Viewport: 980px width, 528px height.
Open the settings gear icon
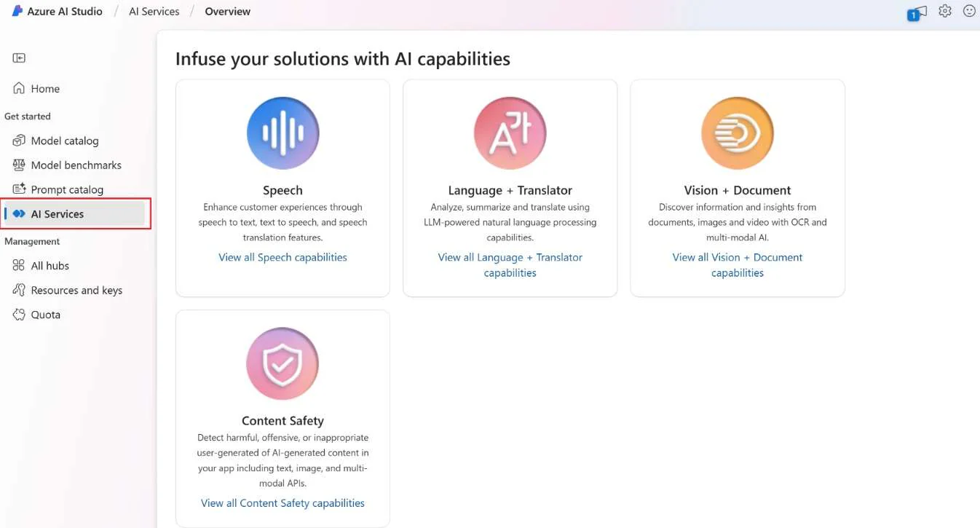[945, 11]
